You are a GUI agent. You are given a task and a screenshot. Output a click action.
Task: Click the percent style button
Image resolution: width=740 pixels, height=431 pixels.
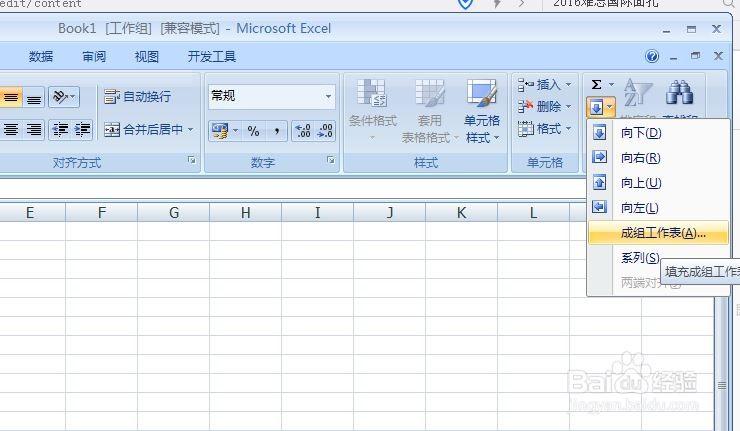[253, 131]
